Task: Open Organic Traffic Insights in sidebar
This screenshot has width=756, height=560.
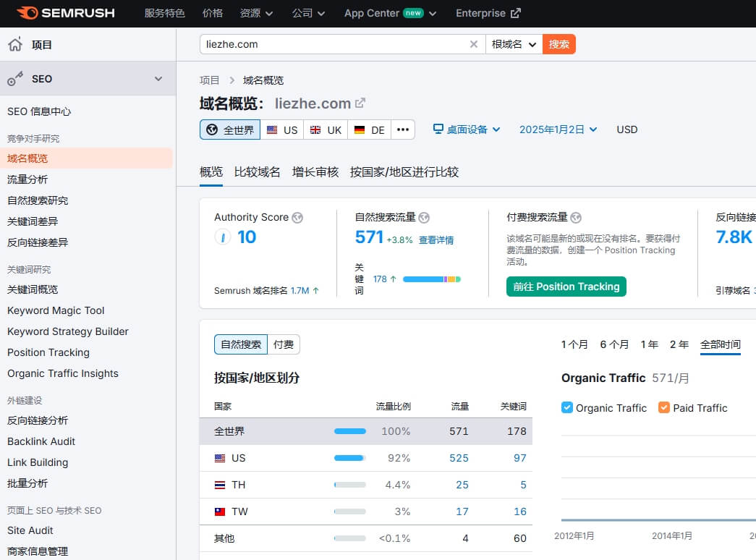Action: pos(63,374)
